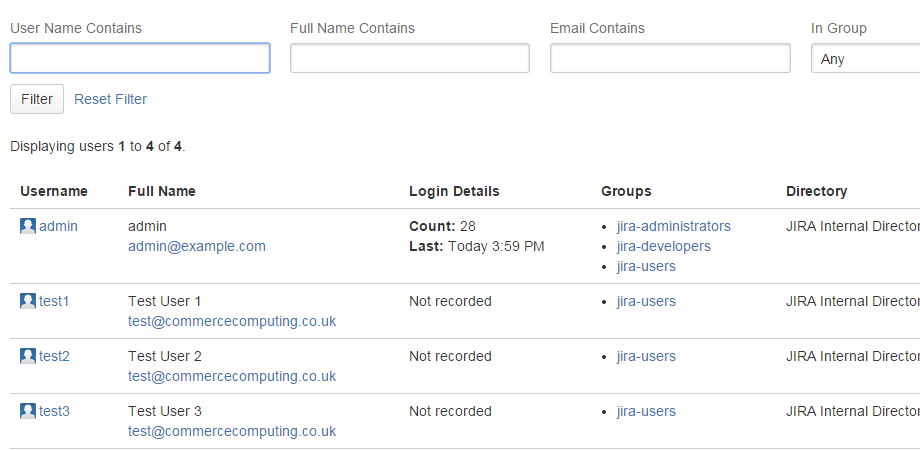
Task: Open the In Group dropdown
Action: (x=865, y=59)
